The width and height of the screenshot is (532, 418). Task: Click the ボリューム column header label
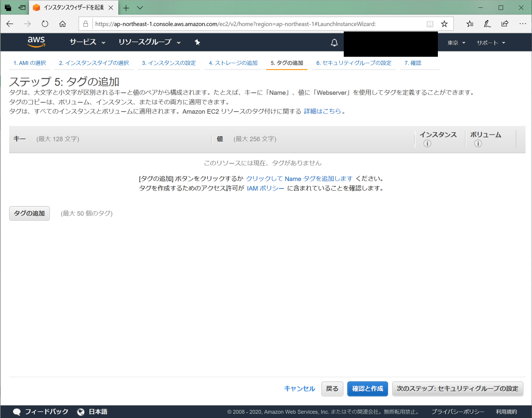486,135
